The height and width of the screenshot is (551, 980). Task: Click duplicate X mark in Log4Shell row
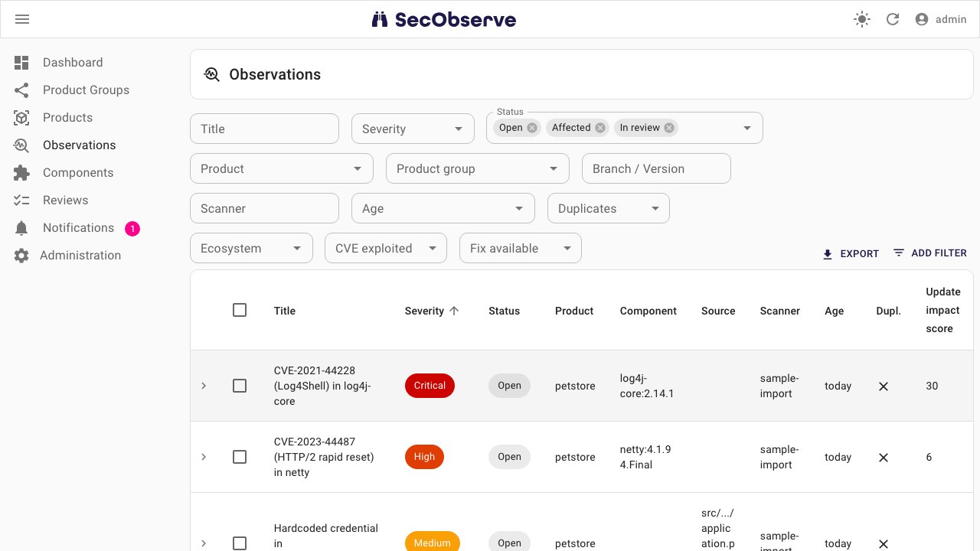tap(884, 386)
